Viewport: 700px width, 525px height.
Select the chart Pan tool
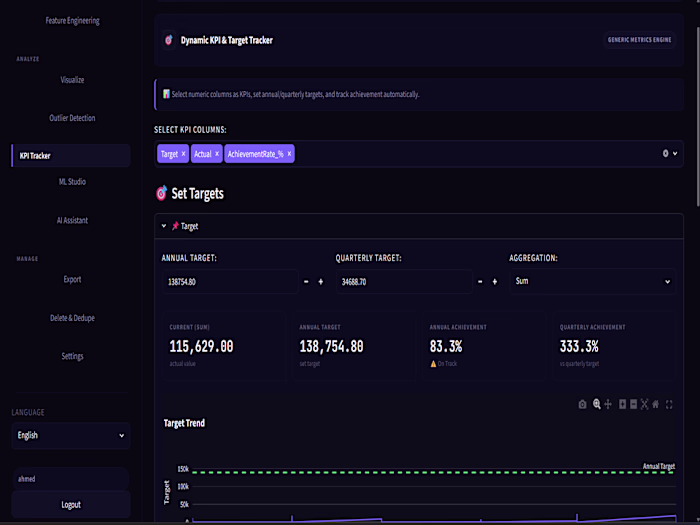tap(608, 404)
